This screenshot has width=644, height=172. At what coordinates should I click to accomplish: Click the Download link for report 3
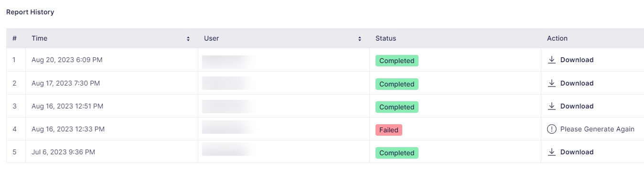[x=577, y=106]
